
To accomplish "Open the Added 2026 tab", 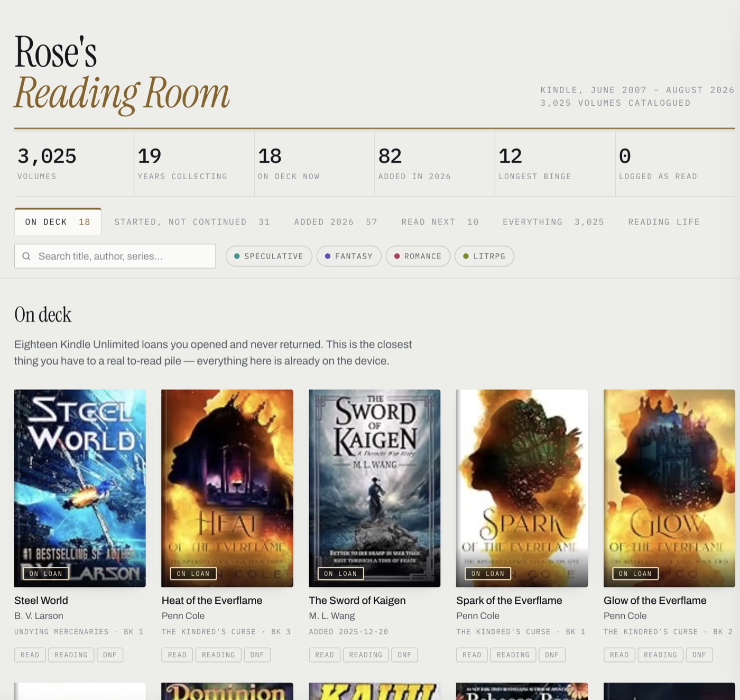I will [336, 222].
